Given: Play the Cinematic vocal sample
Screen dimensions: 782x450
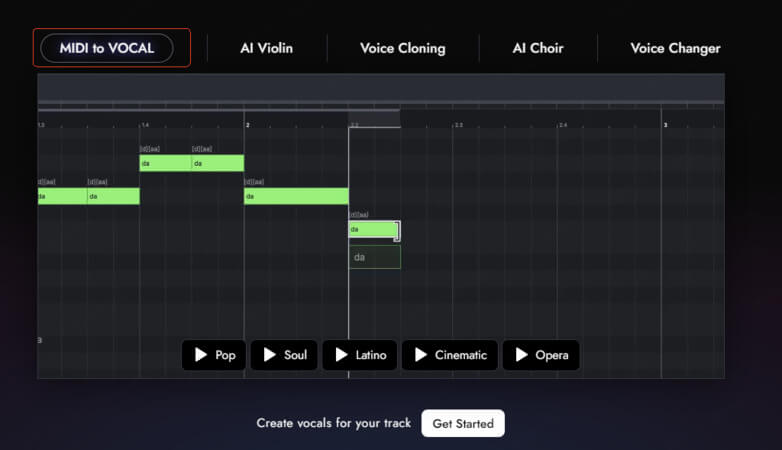Looking at the screenshot, I should 450,355.
